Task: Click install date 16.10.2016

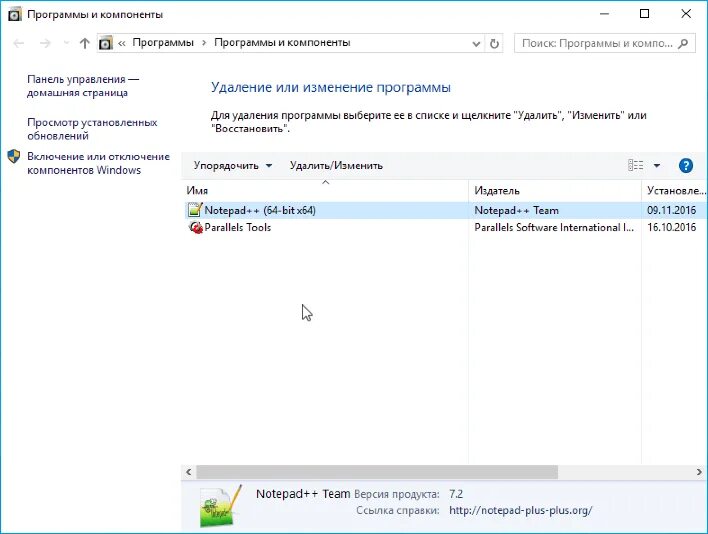Action: 671,228
